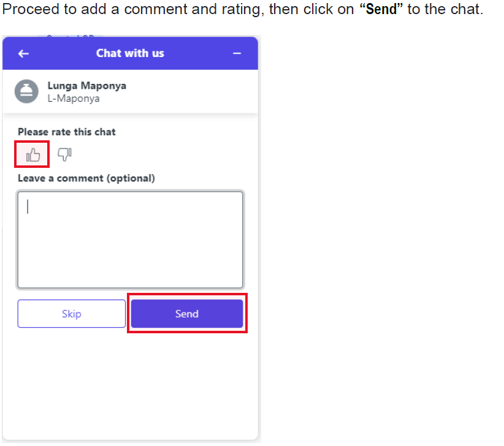This screenshot has width=504, height=446.
Task: Click Lunga Maponya's avatar icon
Action: pos(26,91)
